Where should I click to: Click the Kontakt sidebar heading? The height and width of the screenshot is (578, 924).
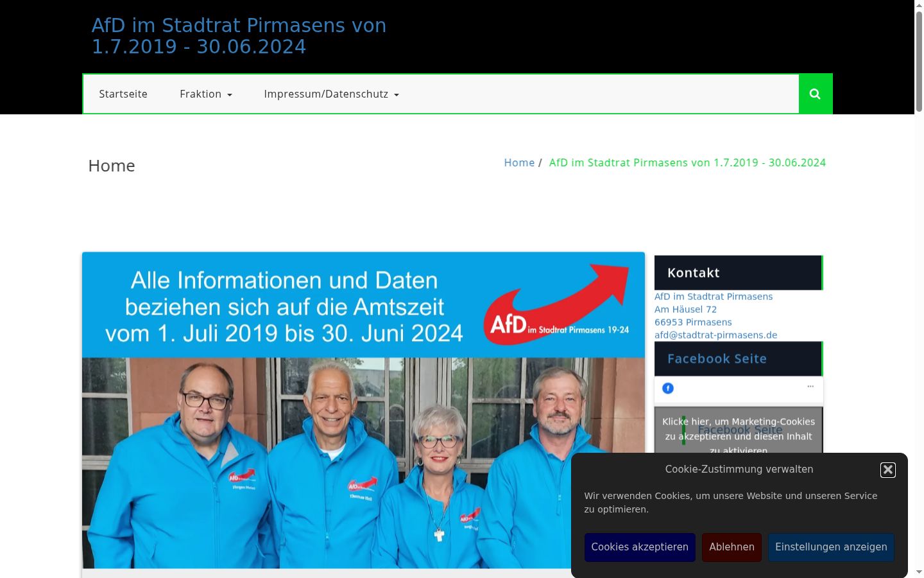pos(738,273)
